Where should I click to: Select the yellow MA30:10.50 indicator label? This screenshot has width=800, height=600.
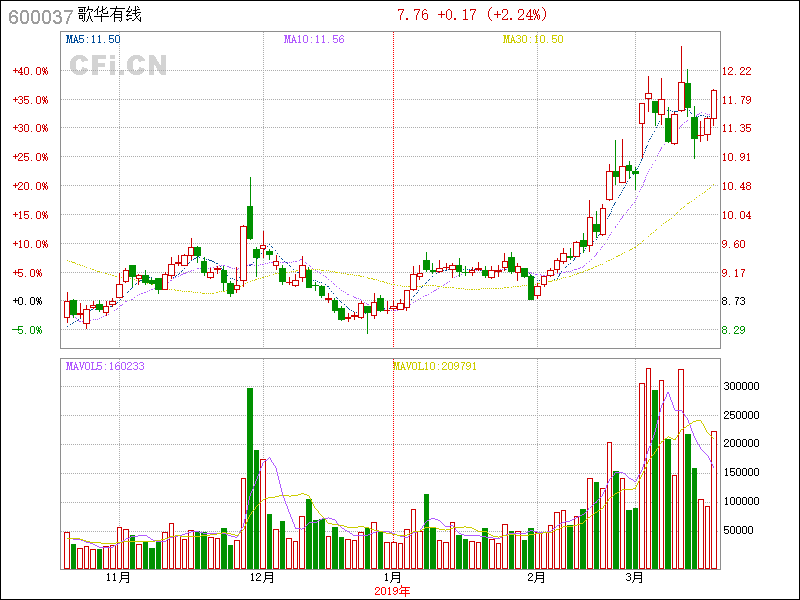click(533, 39)
